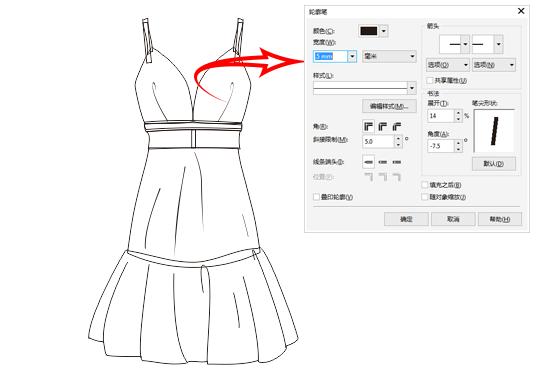Open the left 选项(O) arrow options dropdown

coord(447,65)
